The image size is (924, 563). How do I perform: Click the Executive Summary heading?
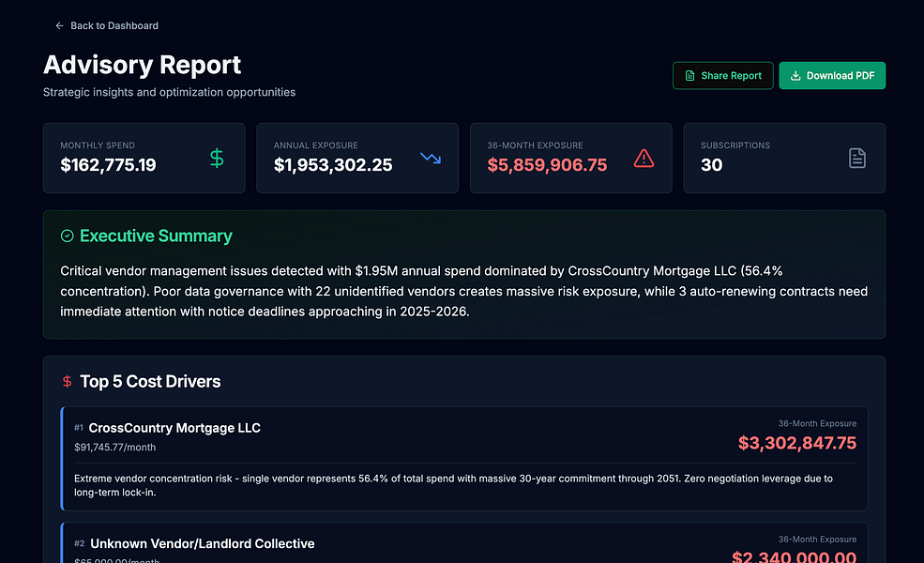(x=156, y=236)
